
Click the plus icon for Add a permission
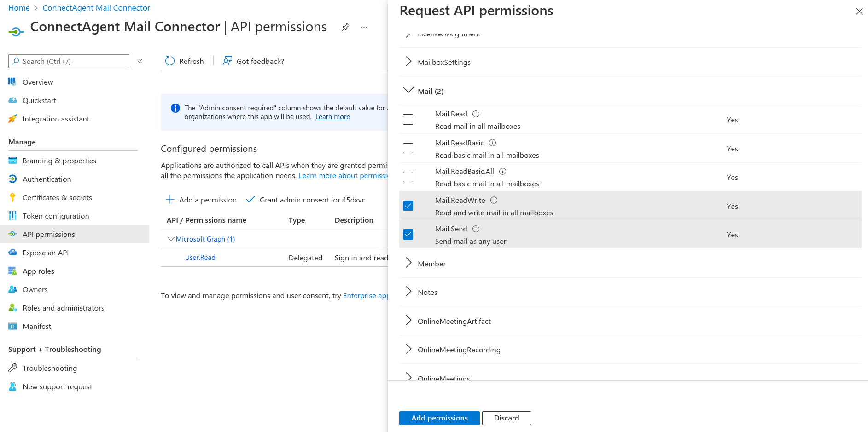170,199
